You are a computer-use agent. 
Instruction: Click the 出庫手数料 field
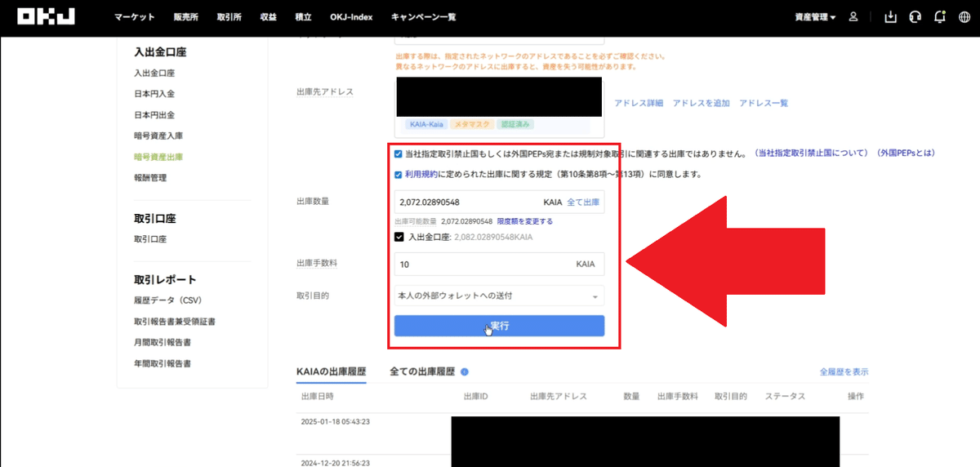(x=499, y=264)
